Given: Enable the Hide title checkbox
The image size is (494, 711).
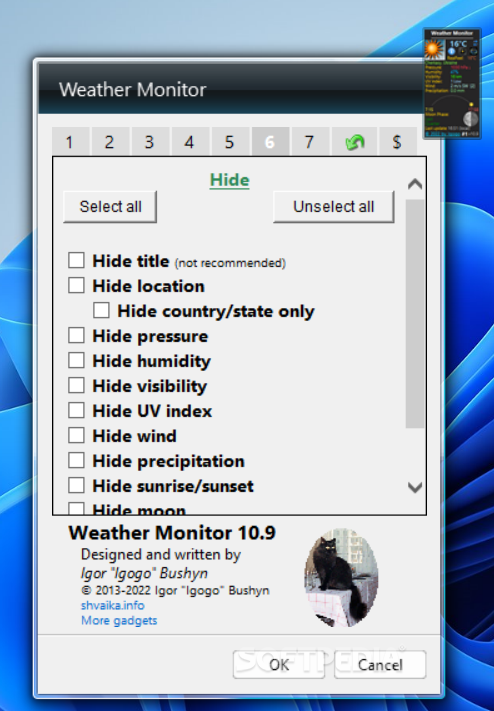Looking at the screenshot, I should (76, 261).
